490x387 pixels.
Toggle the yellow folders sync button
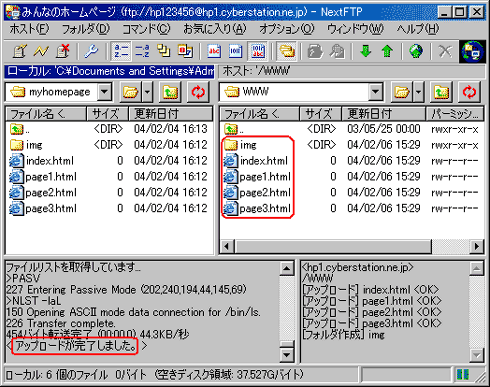click(287, 51)
